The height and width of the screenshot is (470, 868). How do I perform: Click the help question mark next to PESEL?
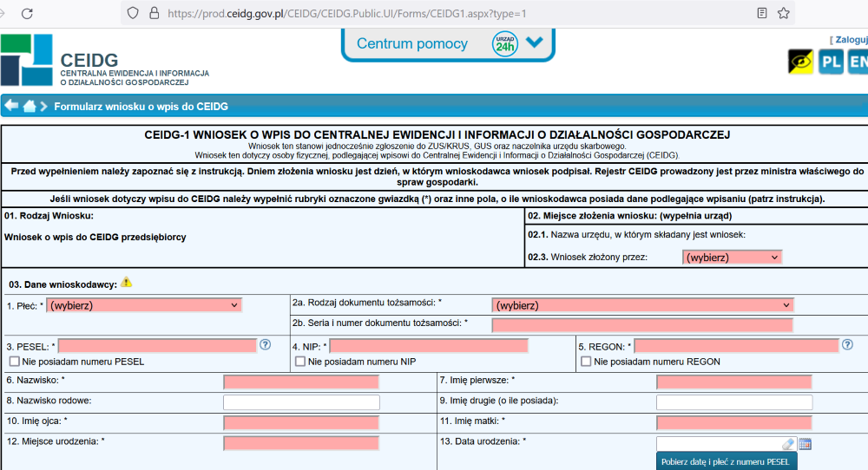(265, 345)
